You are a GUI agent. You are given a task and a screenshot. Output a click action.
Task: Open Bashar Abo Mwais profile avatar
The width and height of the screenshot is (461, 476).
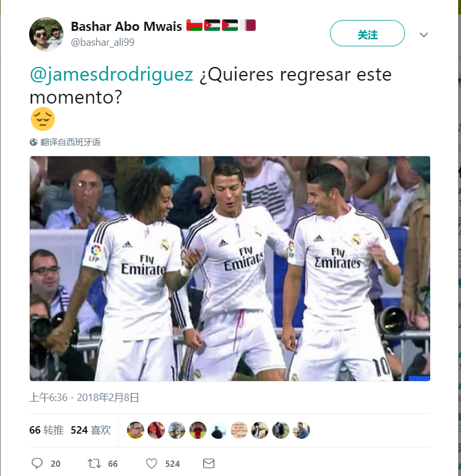pyautogui.click(x=46, y=34)
